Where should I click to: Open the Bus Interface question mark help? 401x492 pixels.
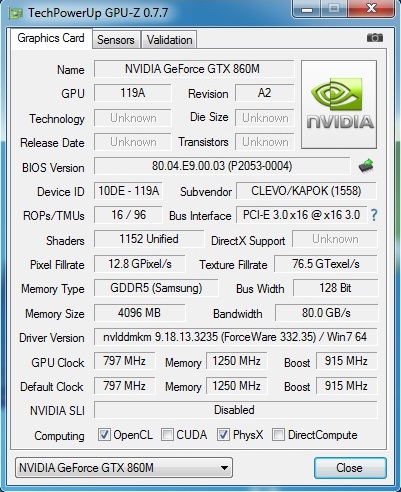pos(374,215)
